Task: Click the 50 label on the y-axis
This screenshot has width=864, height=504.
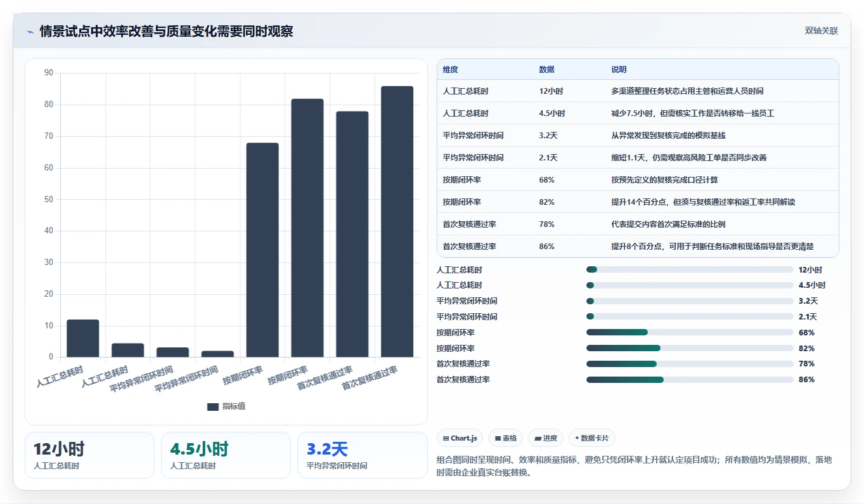Action: (49, 199)
